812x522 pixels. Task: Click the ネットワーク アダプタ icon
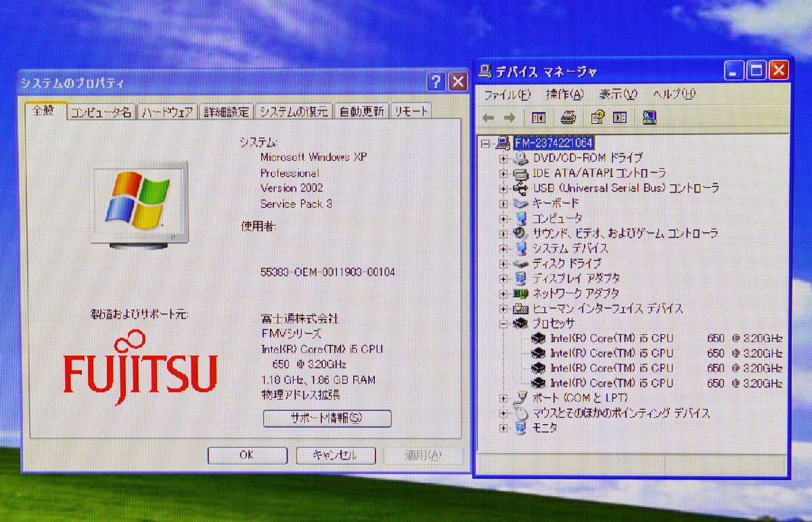[x=521, y=293]
